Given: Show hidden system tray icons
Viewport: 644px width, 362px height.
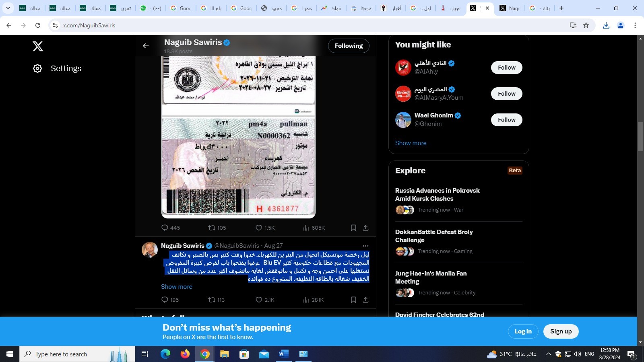Looking at the screenshot, I should click(548, 354).
